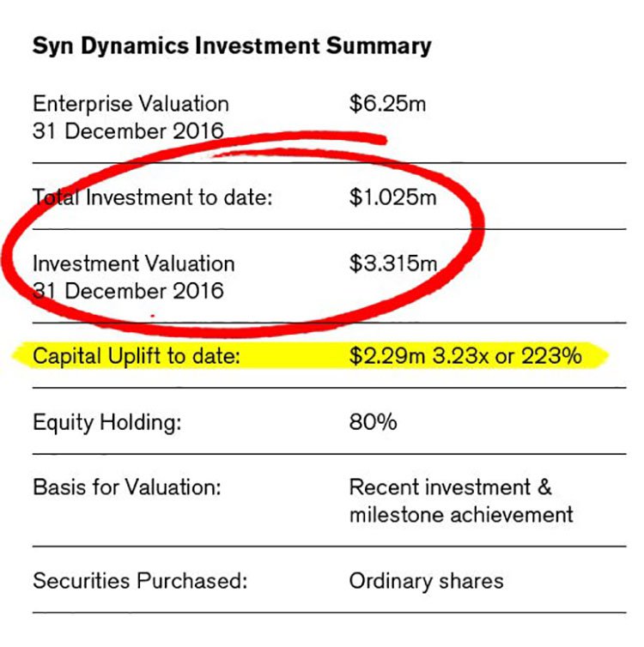Click the Investment Valuation label
644x647 pixels.
coord(134,263)
